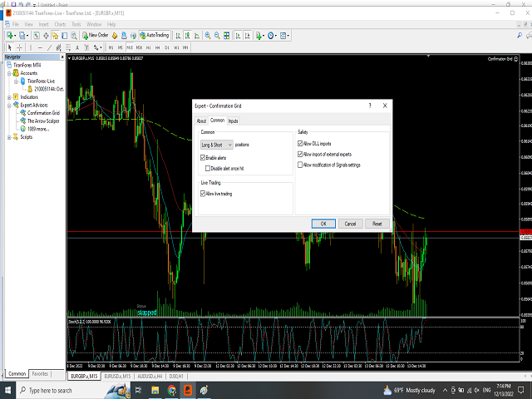The width and height of the screenshot is (532, 399).
Task: Open a new chart via toolbar icon
Action: click(x=10, y=35)
